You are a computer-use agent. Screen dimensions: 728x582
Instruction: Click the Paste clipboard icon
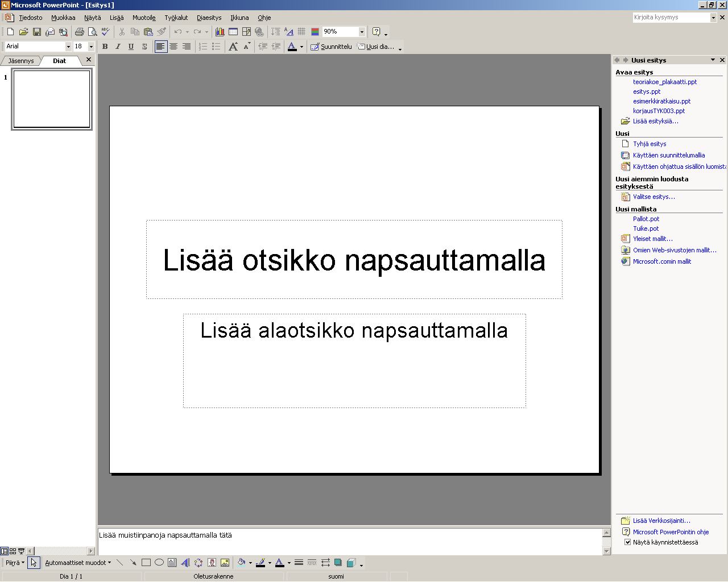pos(148,32)
